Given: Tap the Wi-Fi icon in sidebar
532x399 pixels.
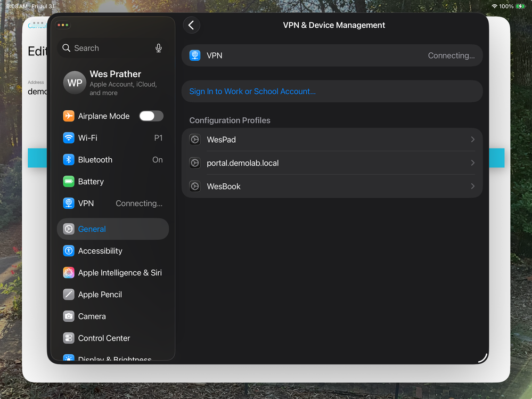Looking at the screenshot, I should tap(69, 138).
